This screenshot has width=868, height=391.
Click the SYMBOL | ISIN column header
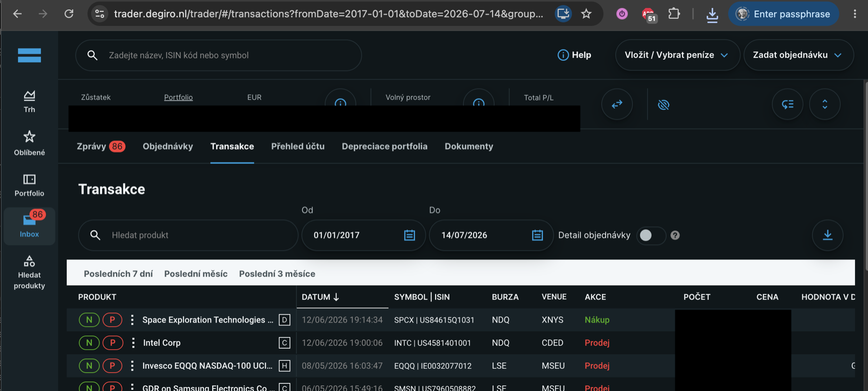(422, 297)
